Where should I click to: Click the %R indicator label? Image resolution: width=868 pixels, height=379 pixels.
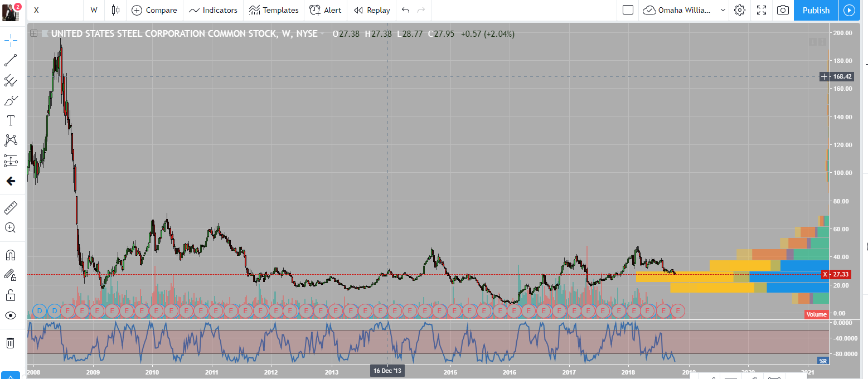823,361
